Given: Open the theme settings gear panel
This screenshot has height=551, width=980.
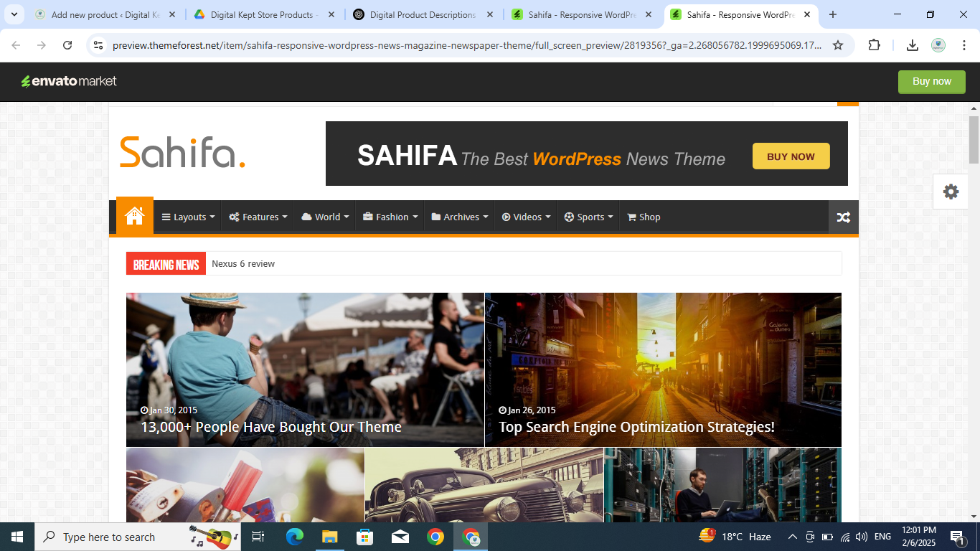Looking at the screenshot, I should coord(951,192).
